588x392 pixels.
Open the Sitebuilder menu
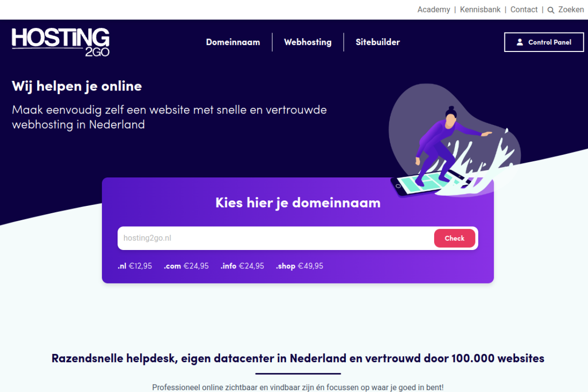pos(378,42)
